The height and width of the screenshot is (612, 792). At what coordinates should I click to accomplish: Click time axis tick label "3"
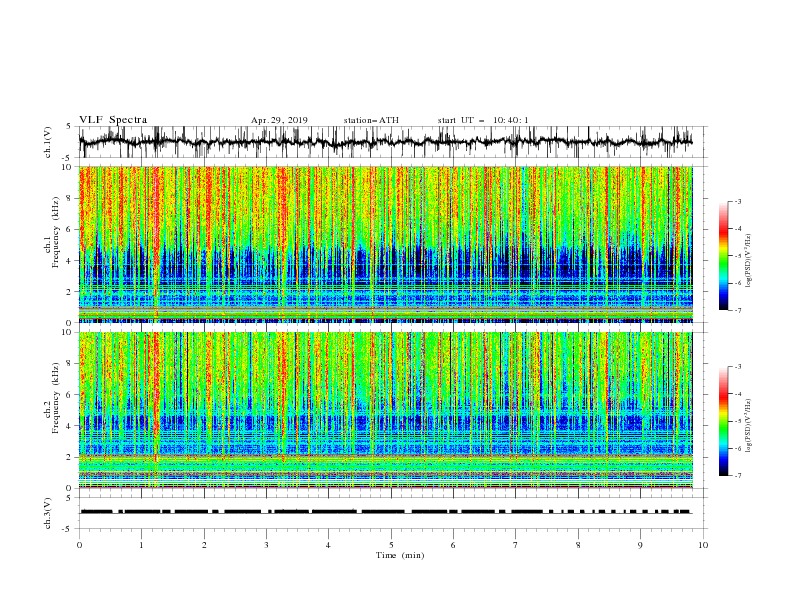266,545
